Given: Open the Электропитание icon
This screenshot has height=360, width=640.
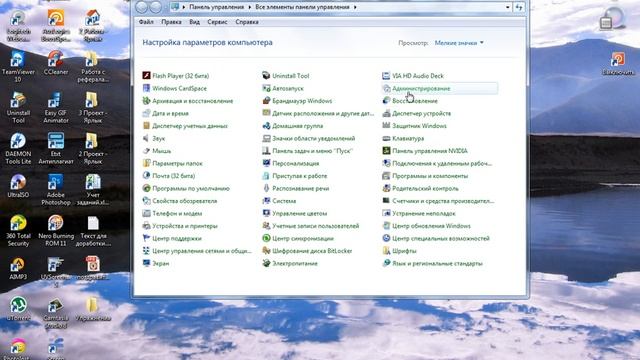Looking at the screenshot, I should [x=266, y=263].
